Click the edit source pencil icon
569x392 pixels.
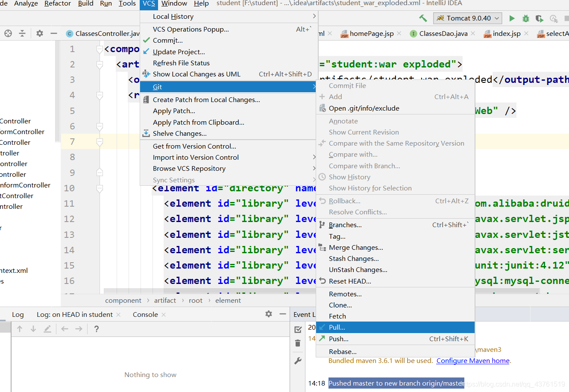tap(47, 329)
